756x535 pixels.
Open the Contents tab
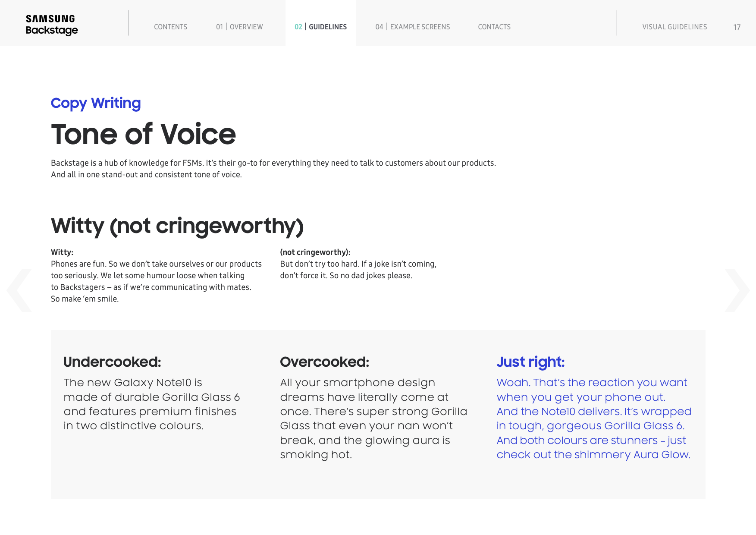click(x=170, y=27)
